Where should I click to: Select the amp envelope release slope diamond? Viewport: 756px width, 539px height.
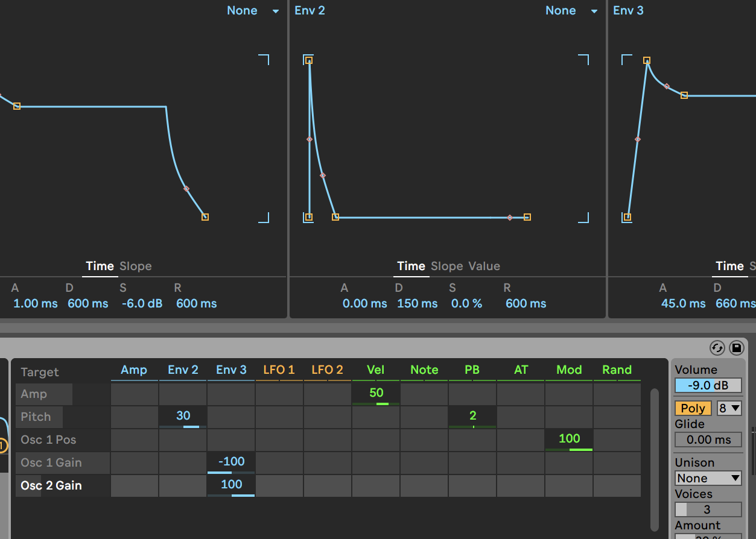(186, 189)
